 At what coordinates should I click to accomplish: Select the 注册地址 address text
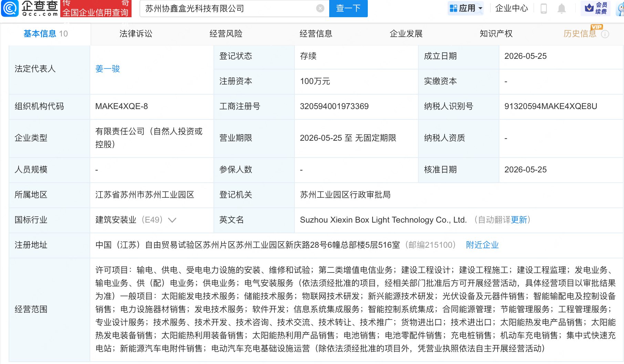248,245
